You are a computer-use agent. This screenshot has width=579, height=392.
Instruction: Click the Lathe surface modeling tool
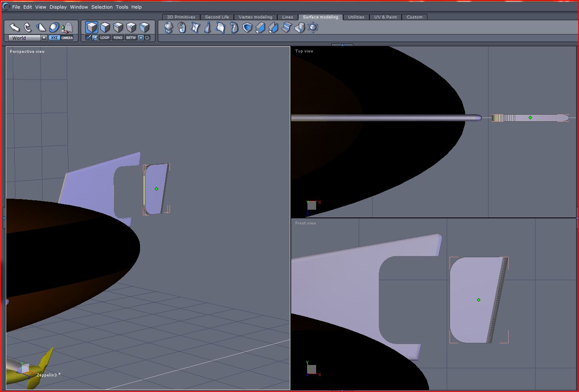[x=168, y=27]
